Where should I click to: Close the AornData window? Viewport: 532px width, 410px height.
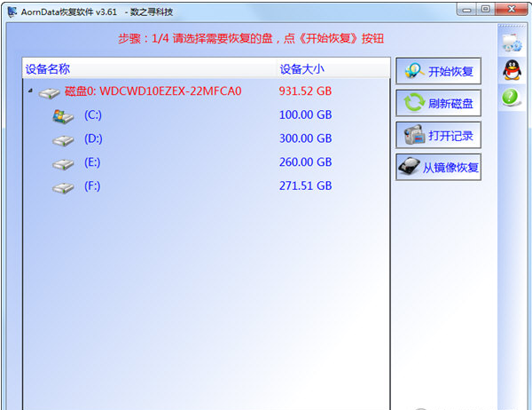pos(512,9)
